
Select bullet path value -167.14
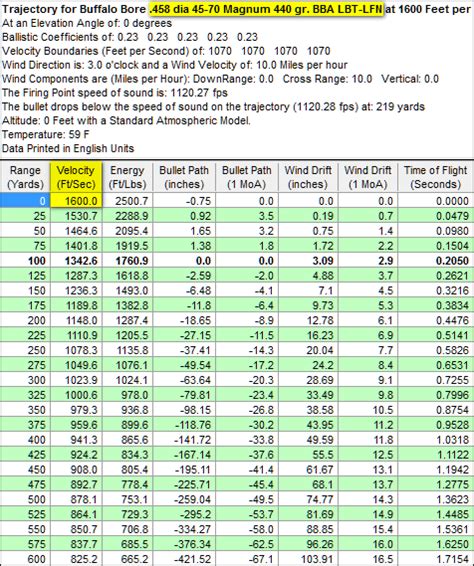(184, 454)
